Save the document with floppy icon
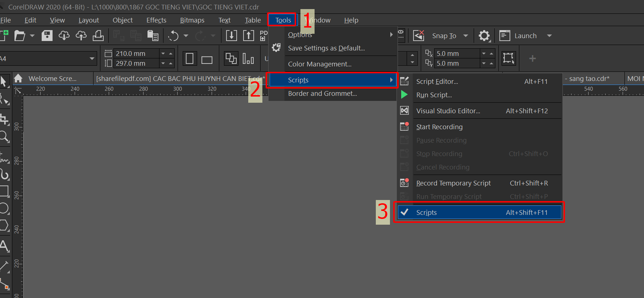 [x=47, y=36]
